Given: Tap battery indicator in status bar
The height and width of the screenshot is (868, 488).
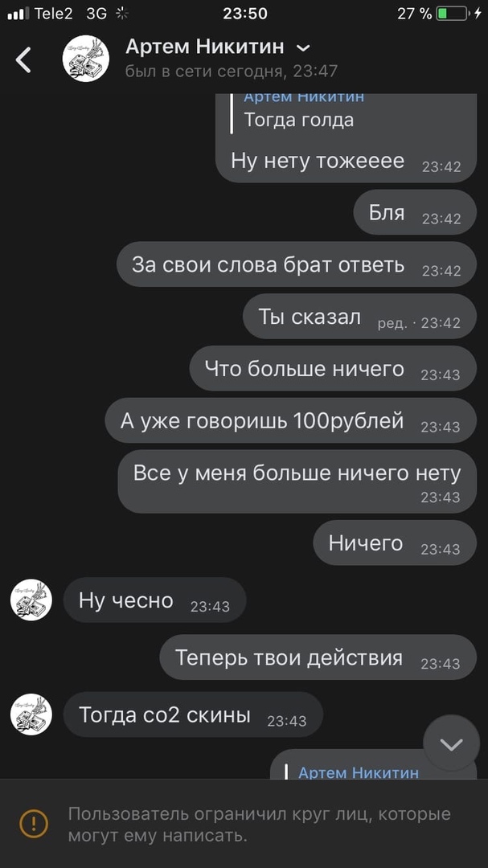Looking at the screenshot, I should 452,14.
